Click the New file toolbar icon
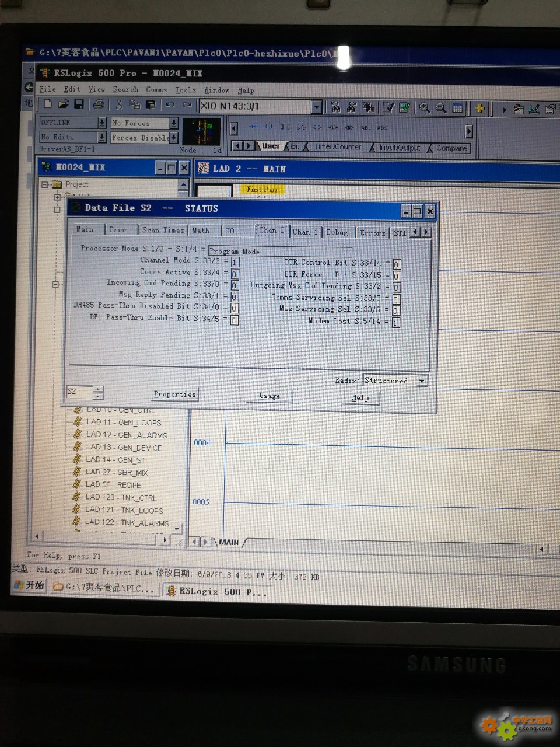The width and height of the screenshot is (560, 747). (48, 104)
